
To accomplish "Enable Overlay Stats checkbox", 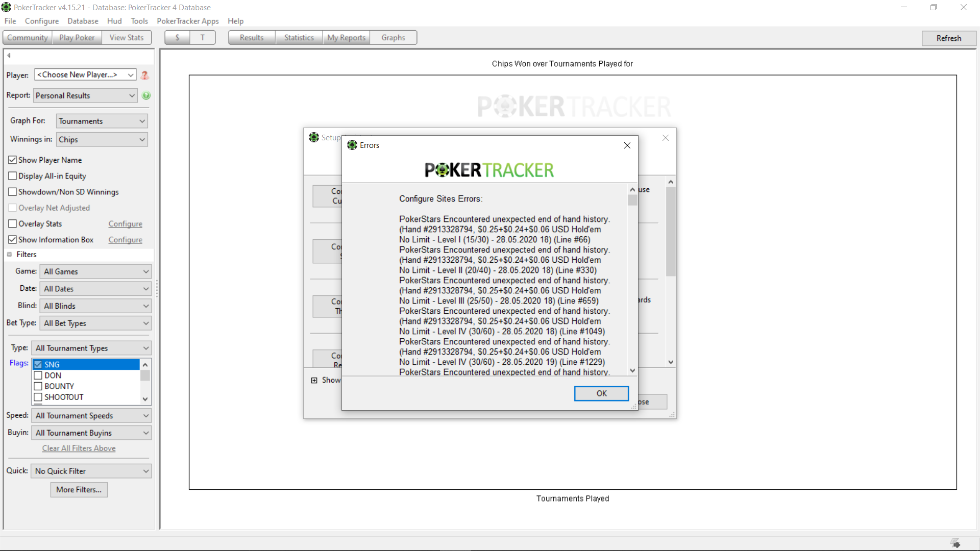I will click(x=13, y=224).
